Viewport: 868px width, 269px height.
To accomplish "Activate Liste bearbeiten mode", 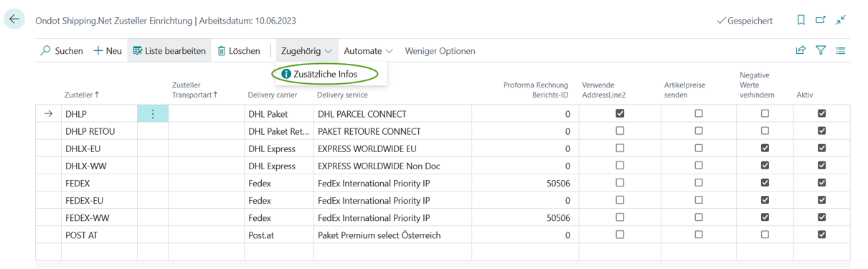I will [169, 51].
